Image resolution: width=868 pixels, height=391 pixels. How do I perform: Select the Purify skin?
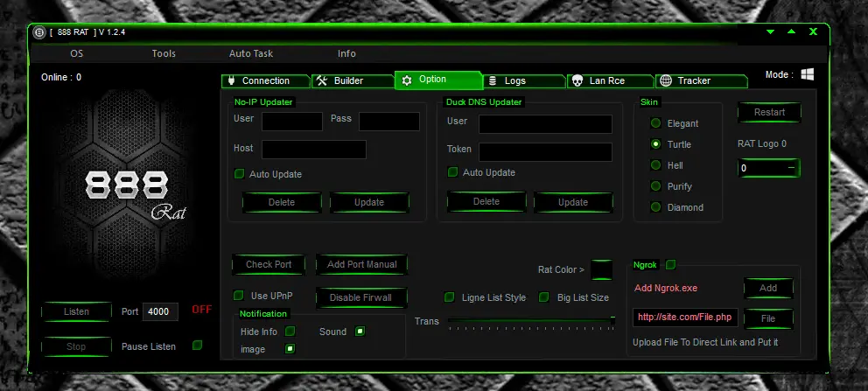(656, 186)
